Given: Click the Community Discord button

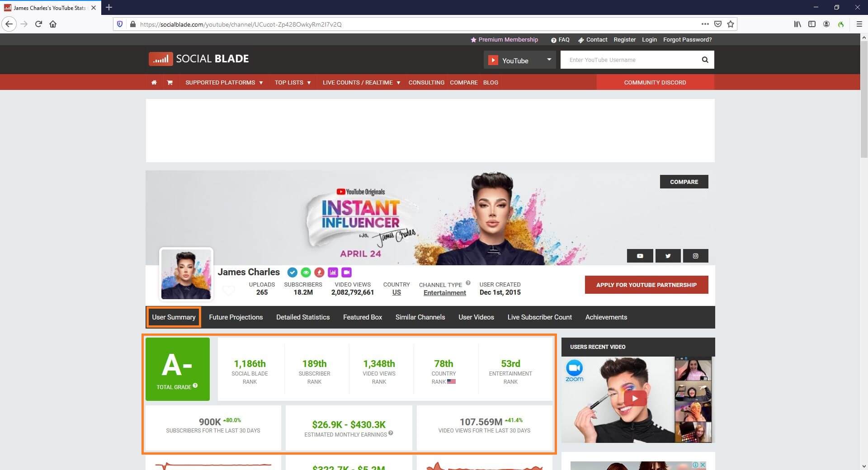Looking at the screenshot, I should (x=655, y=82).
